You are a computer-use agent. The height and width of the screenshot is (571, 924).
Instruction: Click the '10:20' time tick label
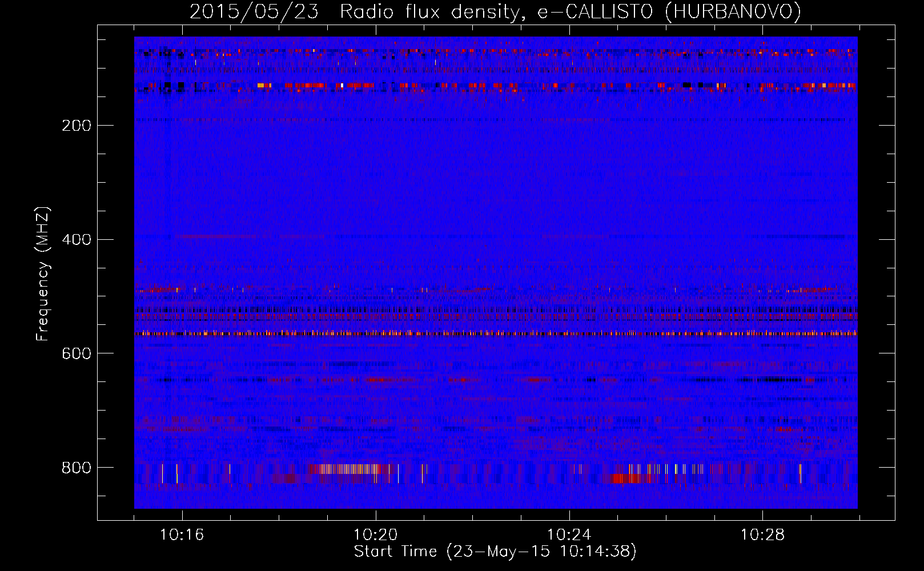pos(375,535)
